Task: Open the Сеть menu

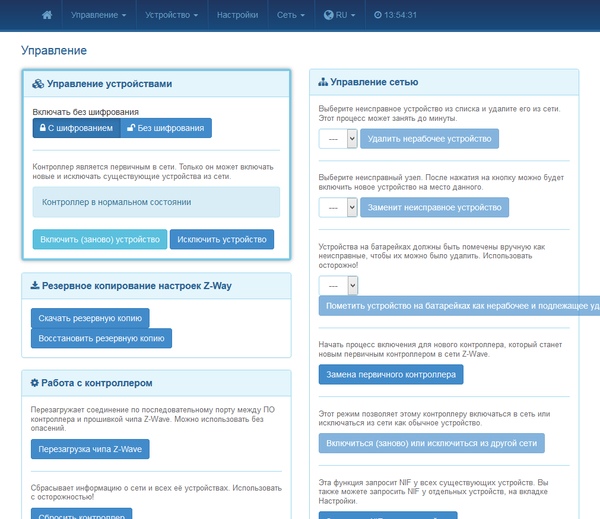Action: coord(291,15)
